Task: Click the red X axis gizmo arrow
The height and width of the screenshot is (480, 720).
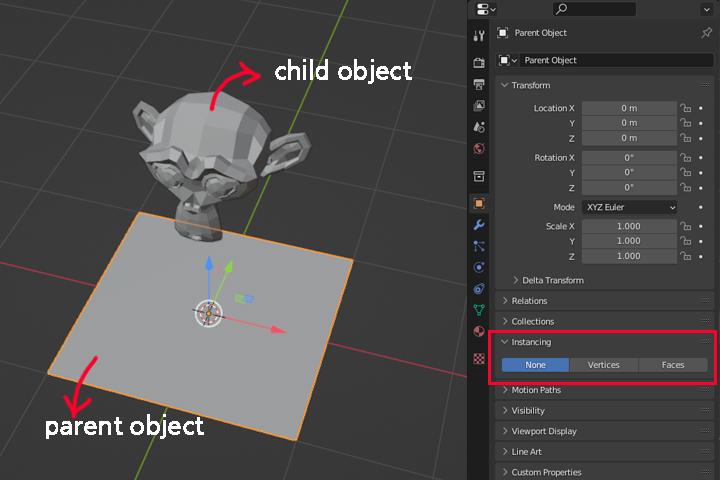Action: point(277,329)
